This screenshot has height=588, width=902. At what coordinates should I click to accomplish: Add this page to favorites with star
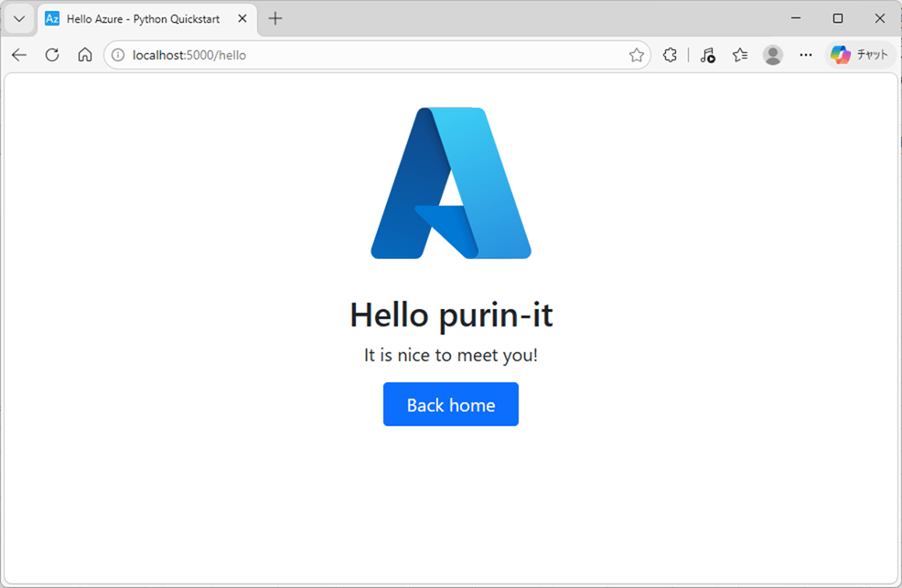[636, 55]
